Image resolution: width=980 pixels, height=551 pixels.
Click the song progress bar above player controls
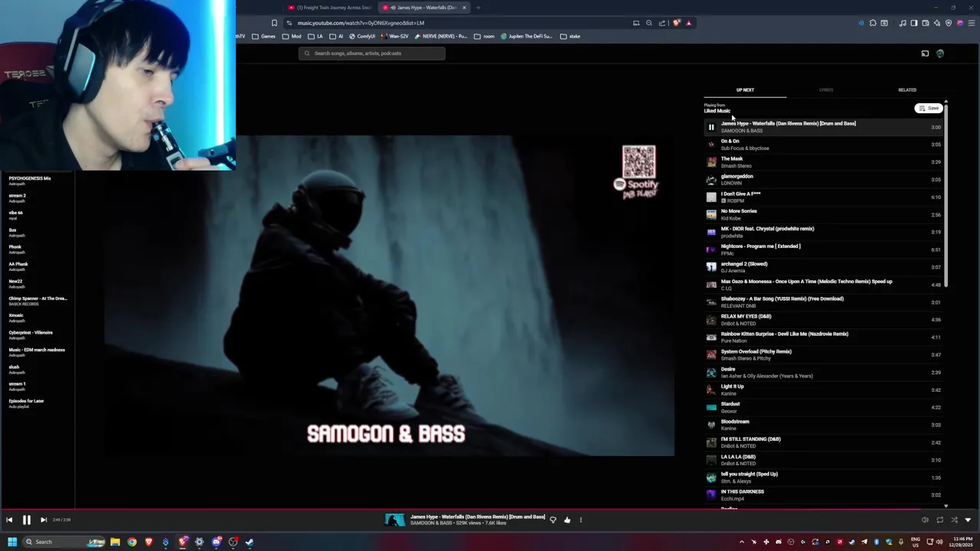click(x=490, y=509)
